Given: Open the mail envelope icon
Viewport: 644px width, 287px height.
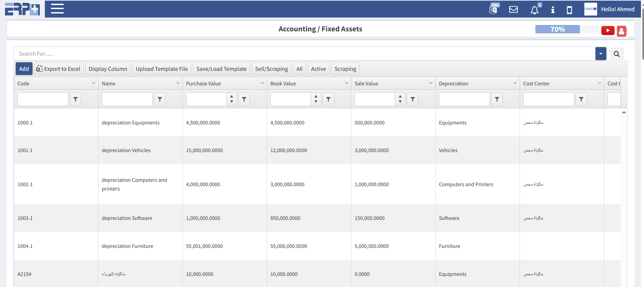Looking at the screenshot, I should point(513,9).
